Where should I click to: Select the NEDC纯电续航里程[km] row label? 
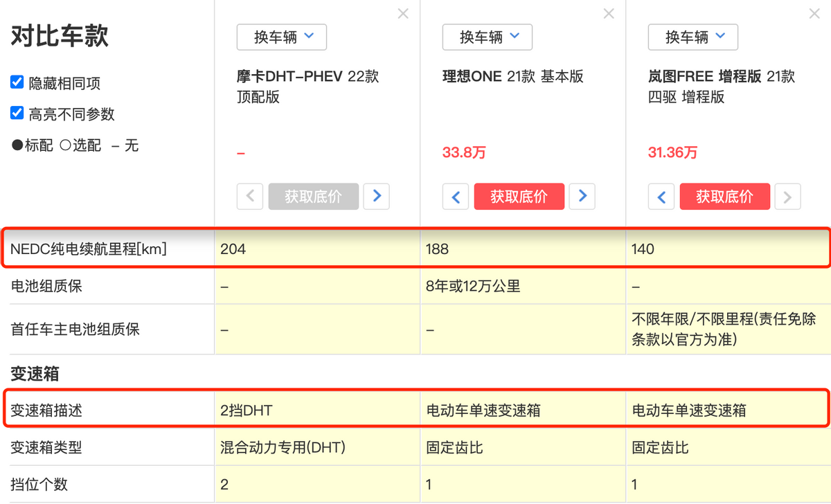(x=89, y=249)
